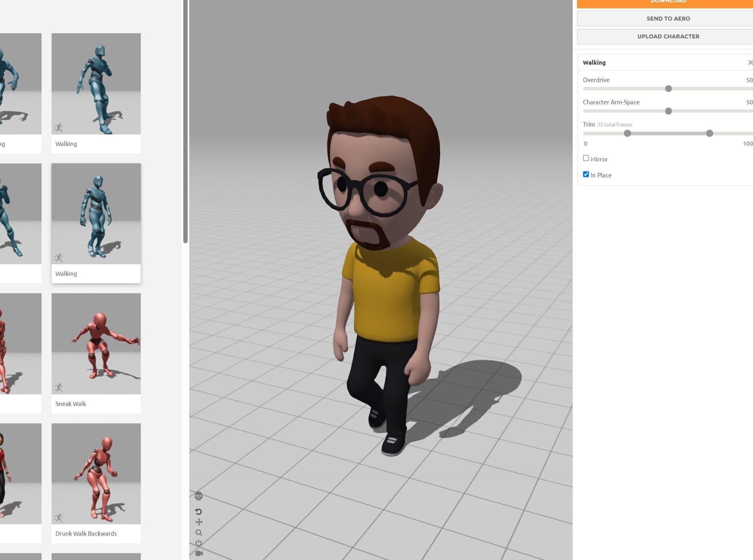Select the top blue Walking animation thumbnail
The height and width of the screenshot is (560, 753).
click(x=96, y=84)
